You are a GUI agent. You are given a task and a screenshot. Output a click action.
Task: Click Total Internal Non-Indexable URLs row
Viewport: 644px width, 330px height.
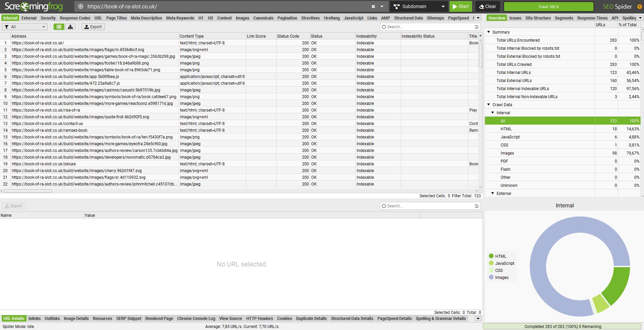[x=562, y=97]
